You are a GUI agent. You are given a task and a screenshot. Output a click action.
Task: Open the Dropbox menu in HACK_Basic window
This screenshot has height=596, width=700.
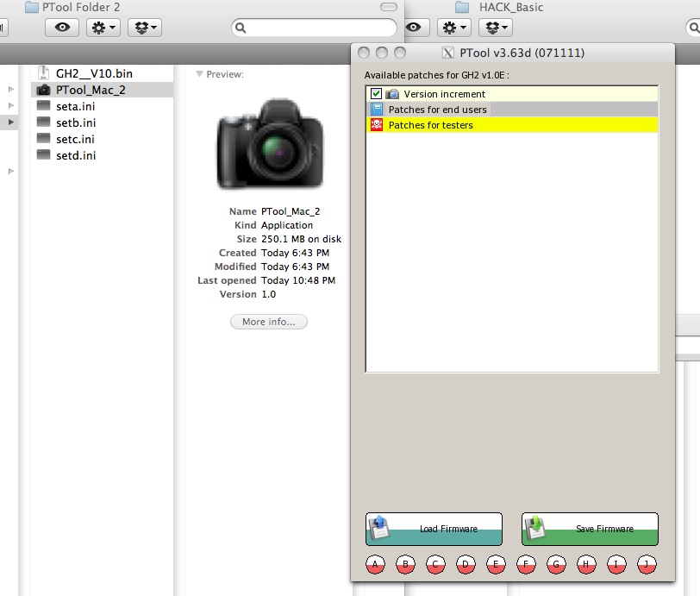pyautogui.click(x=496, y=28)
